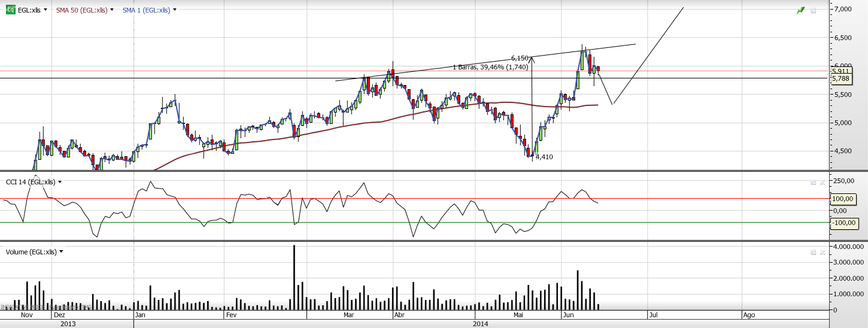868x328 pixels.
Task: Maximize the main price chart panel
Action: [813, 11]
